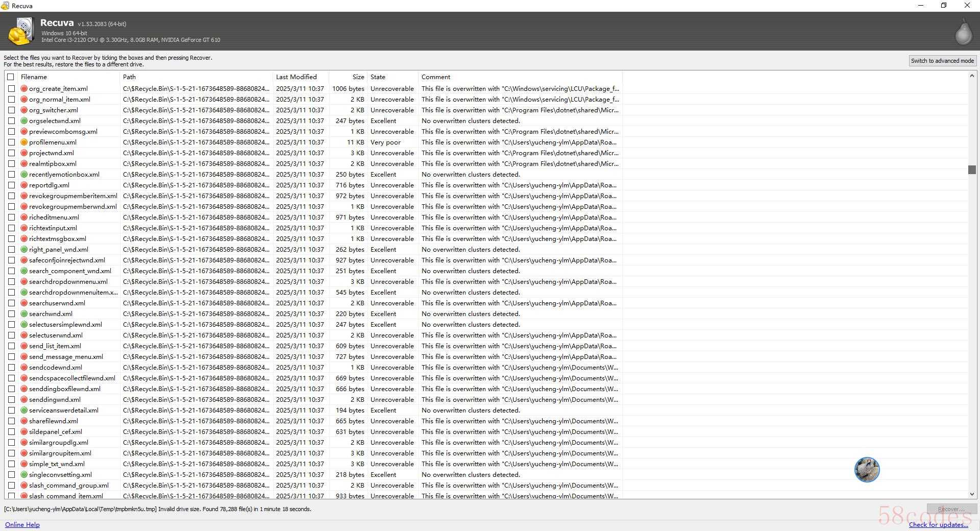Image resolution: width=980 pixels, height=531 pixels.
Task: Click red status dot of sharefilewnd.xml
Action: [x=24, y=421]
